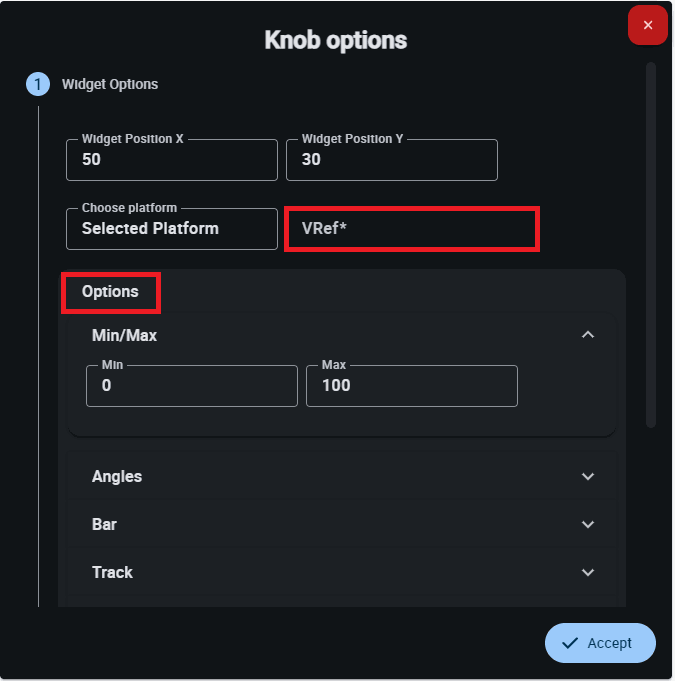Image resolution: width=675 pixels, height=681 pixels.
Task: Expand Track with its down chevron
Action: (x=588, y=573)
